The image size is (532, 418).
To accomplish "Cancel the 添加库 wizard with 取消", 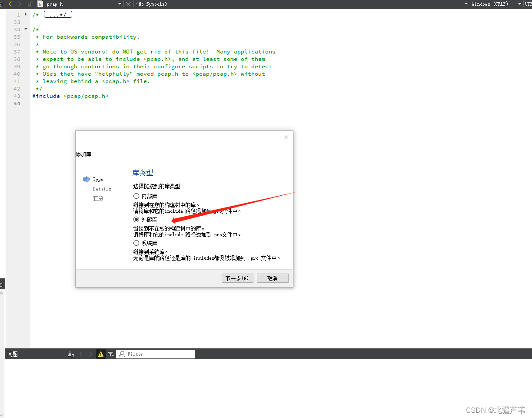I will tap(273, 278).
